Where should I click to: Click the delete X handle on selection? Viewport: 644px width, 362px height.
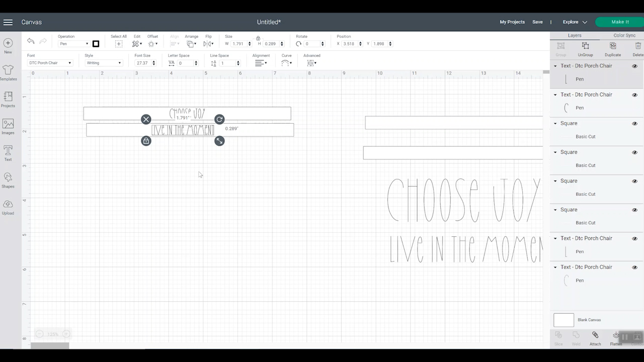pos(146,119)
